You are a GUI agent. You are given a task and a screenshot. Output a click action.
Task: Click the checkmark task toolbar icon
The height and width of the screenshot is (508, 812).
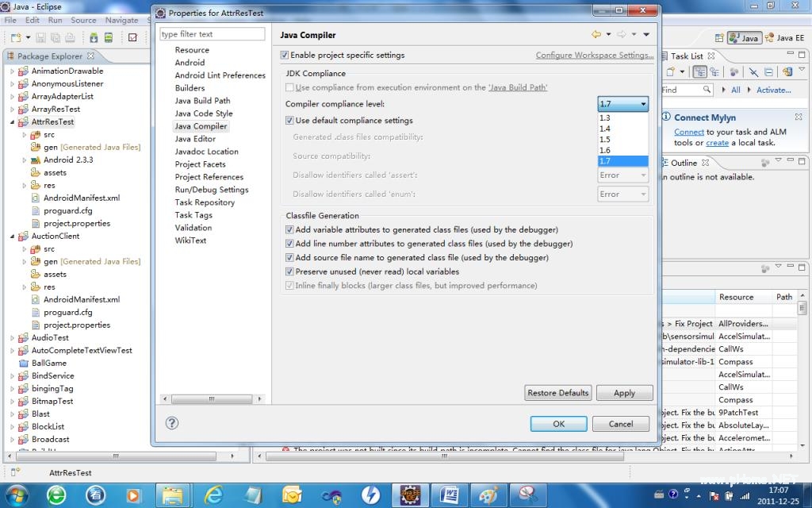[132, 37]
